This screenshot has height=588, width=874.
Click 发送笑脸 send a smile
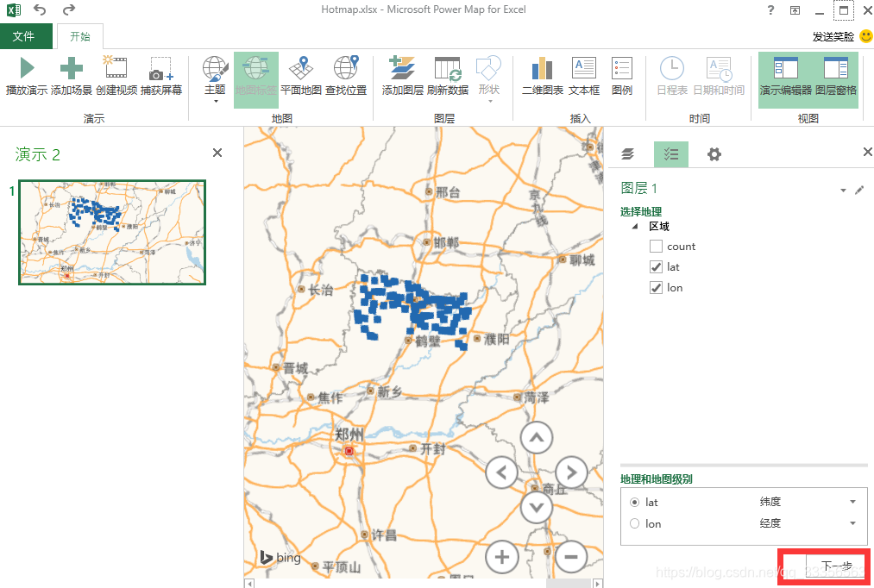click(842, 37)
